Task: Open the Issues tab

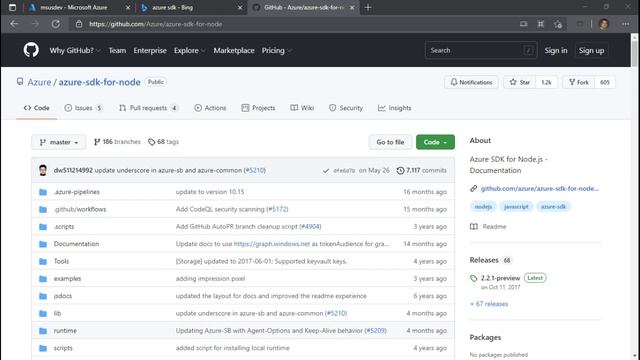Action: click(83, 108)
